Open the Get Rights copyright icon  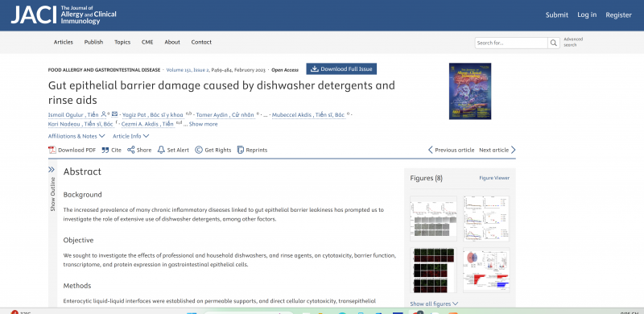tap(199, 150)
